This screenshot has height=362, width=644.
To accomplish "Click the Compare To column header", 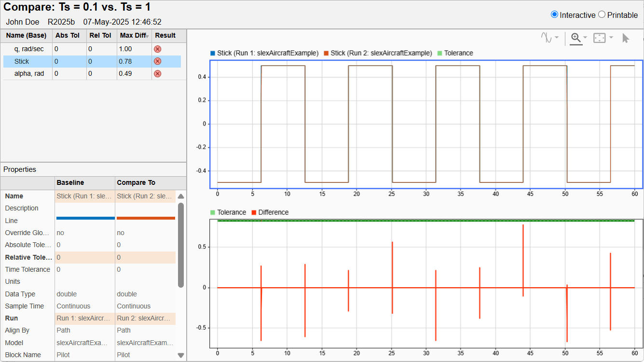I will [x=145, y=183].
